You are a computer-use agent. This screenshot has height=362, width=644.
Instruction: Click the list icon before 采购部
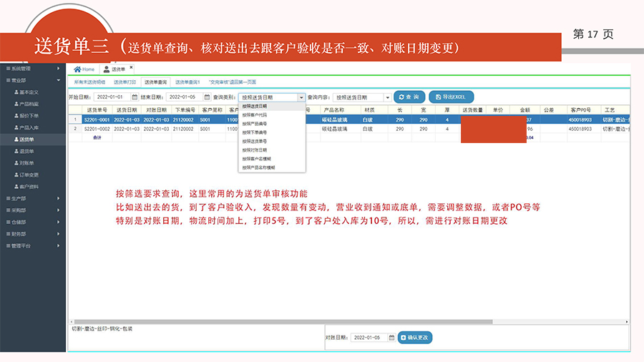[8, 210]
